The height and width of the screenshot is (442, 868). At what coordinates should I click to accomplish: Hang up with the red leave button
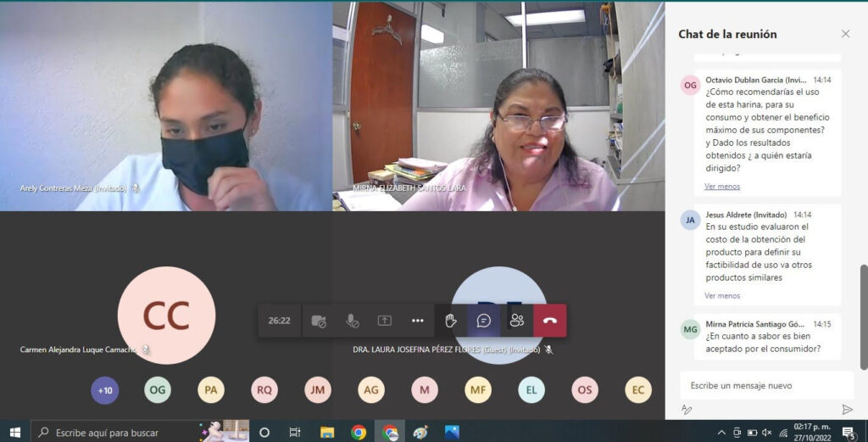coord(550,321)
